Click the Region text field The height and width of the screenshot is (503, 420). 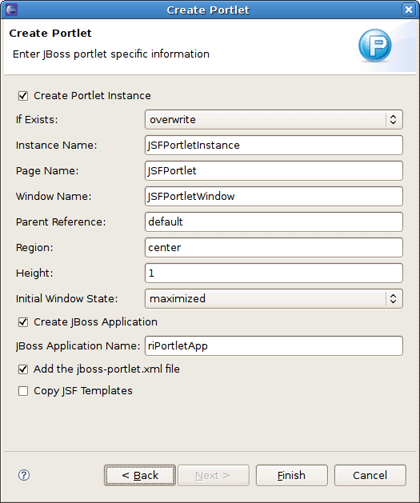(274, 247)
